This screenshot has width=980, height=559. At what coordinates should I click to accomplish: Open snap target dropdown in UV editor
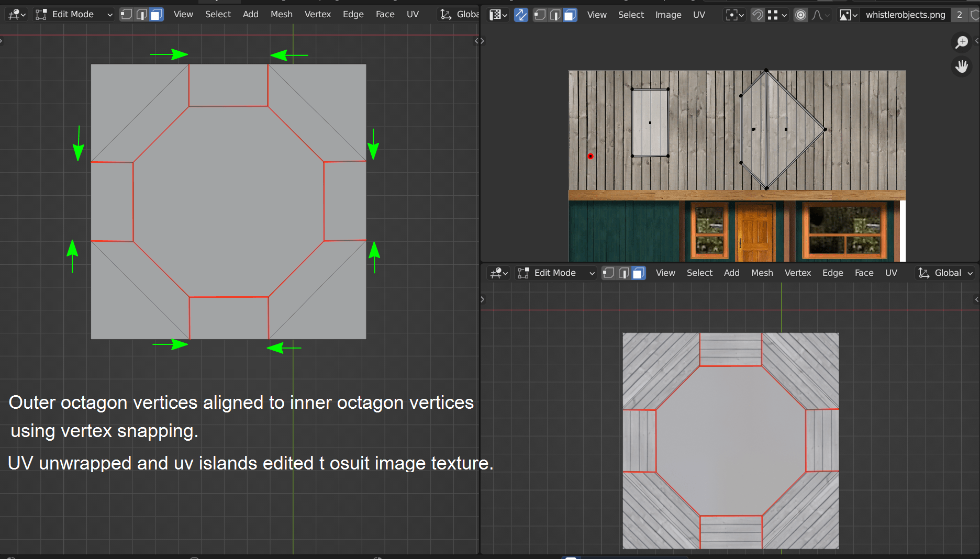777,15
